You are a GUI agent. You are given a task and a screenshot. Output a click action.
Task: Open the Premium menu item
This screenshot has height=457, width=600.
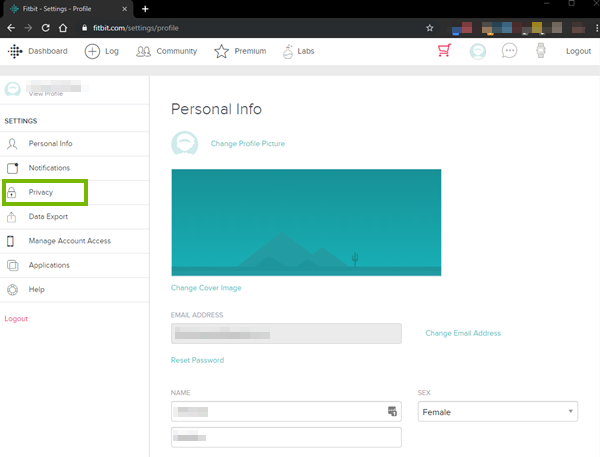(x=250, y=51)
